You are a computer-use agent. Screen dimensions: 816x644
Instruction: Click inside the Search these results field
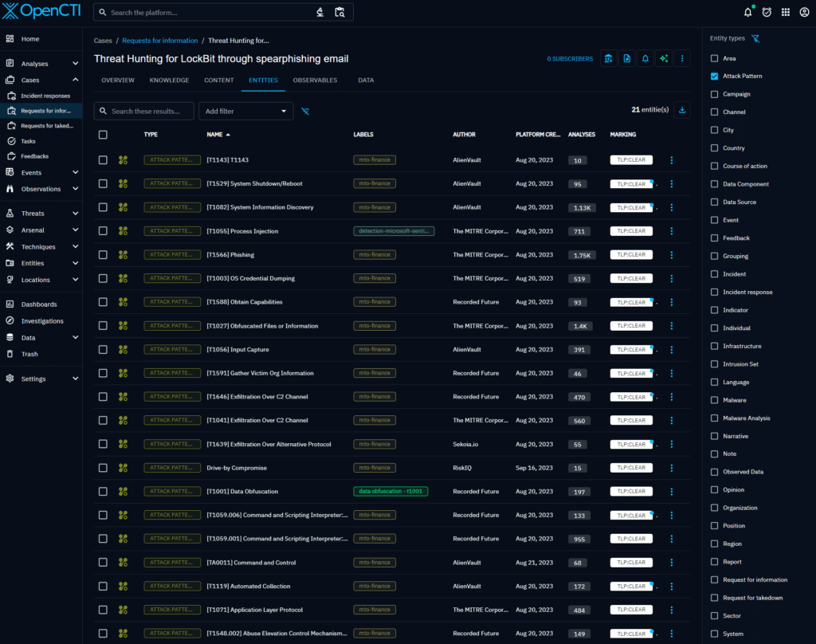tap(147, 111)
